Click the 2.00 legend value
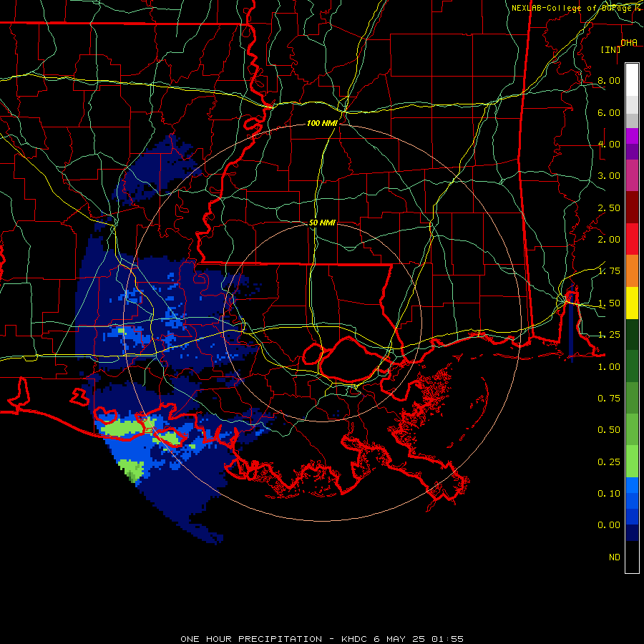This screenshot has width=644, height=644. (x=609, y=240)
